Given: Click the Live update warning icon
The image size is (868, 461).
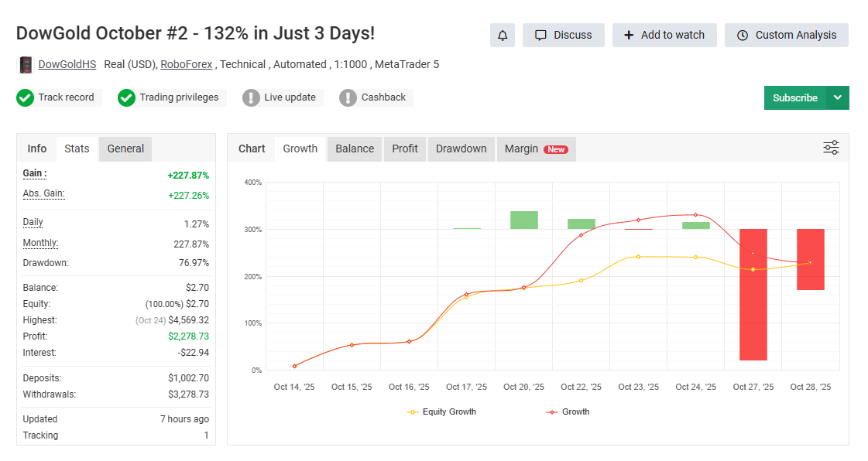Looking at the screenshot, I should coord(251,97).
